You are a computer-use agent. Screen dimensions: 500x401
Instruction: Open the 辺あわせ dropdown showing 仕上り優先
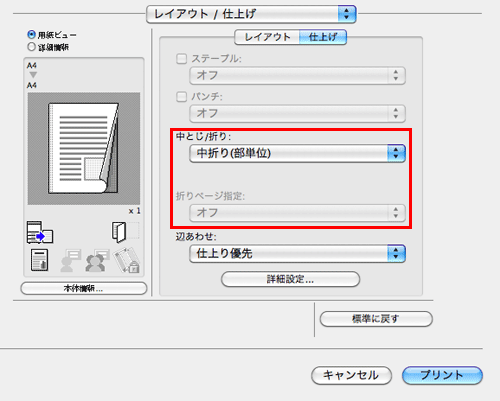297,254
